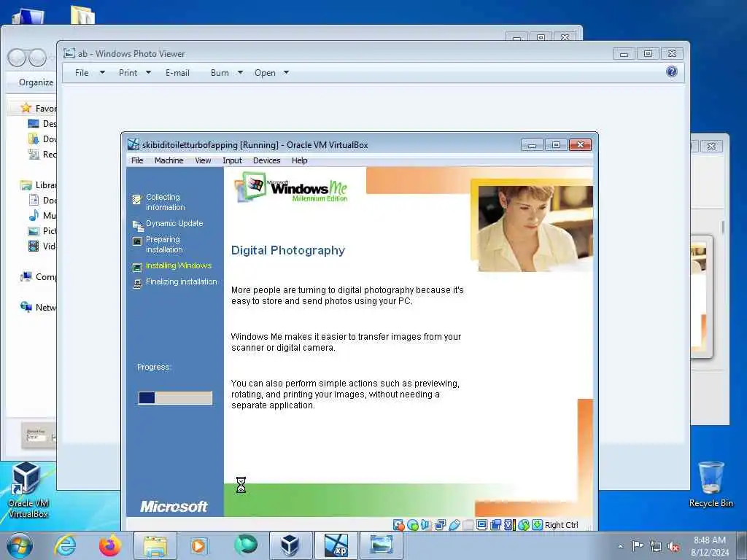This screenshot has width=747, height=560.
Task: Open File dropdown in Photo Viewer
Action: coord(90,73)
